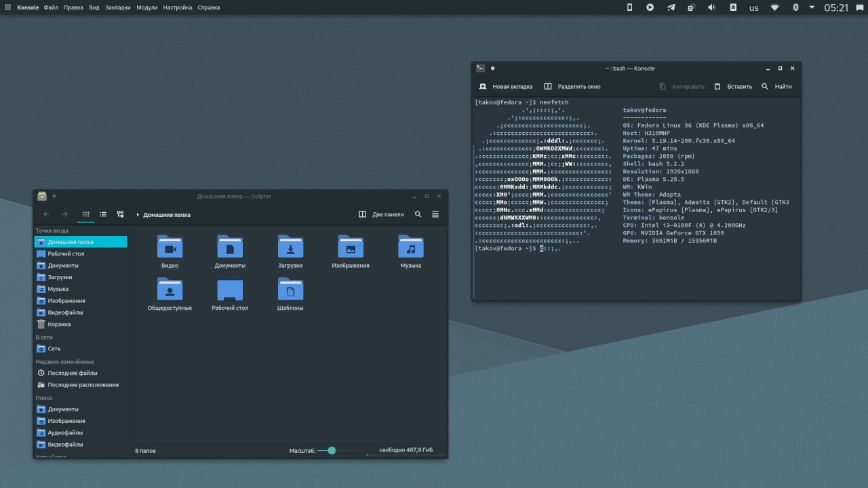The width and height of the screenshot is (868, 488).
Task: Click the Telegram icon in system tray
Action: click(671, 7)
